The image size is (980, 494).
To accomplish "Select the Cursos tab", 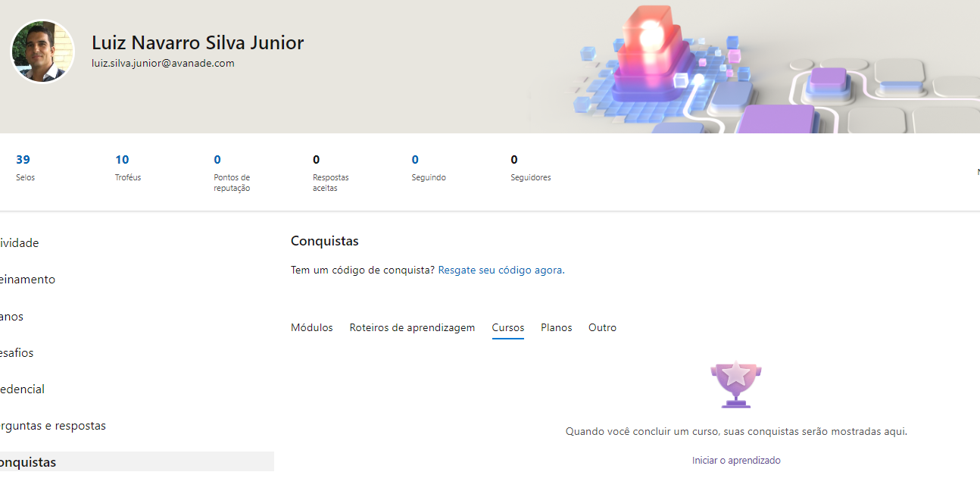I will pyautogui.click(x=508, y=327).
